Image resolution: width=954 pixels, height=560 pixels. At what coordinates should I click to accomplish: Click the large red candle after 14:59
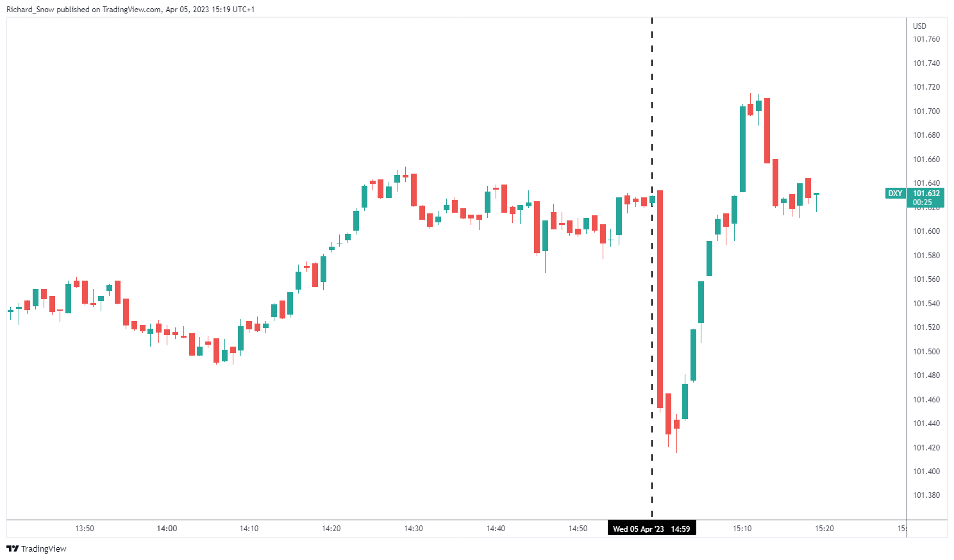pos(660,299)
